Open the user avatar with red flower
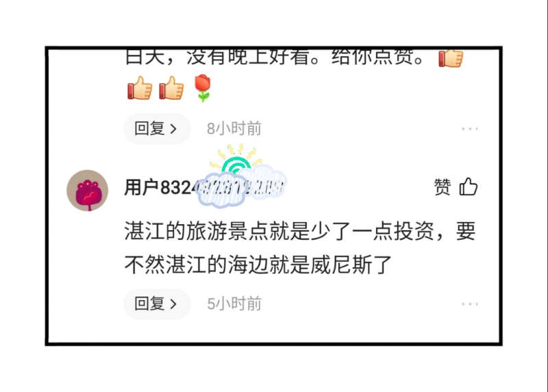The height and width of the screenshot is (392, 548). click(x=88, y=191)
